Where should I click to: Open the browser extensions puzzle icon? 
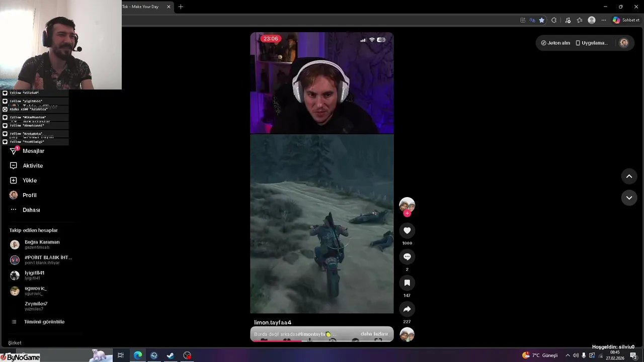[554, 20]
